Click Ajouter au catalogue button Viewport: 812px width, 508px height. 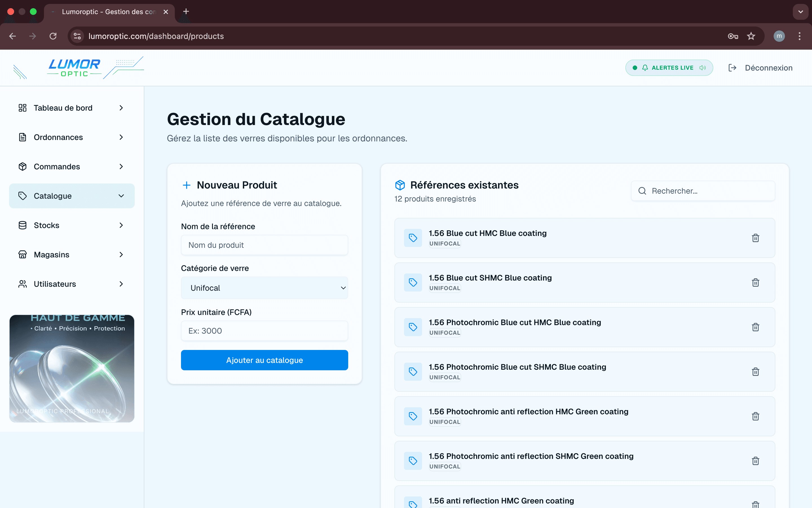click(x=264, y=360)
